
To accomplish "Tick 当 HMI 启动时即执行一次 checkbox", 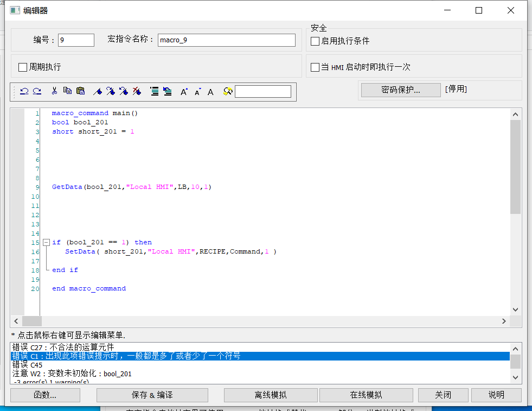I will coord(315,67).
